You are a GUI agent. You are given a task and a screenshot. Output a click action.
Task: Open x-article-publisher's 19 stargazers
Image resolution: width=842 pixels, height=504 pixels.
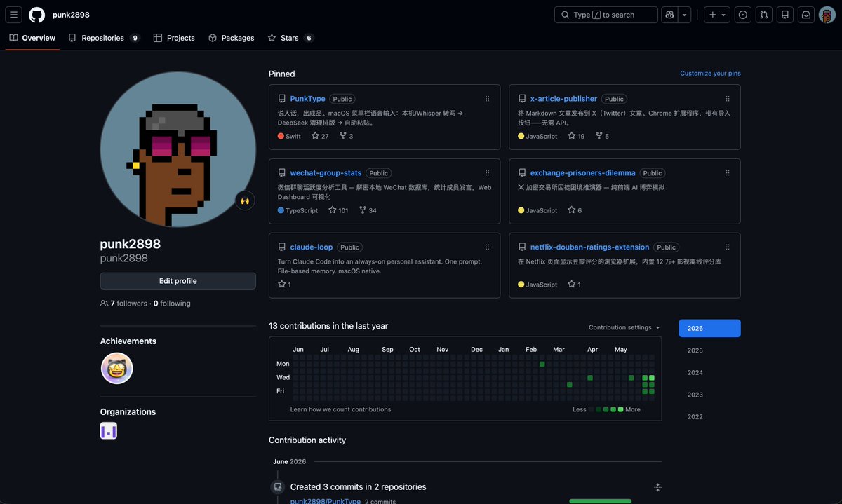(x=576, y=136)
